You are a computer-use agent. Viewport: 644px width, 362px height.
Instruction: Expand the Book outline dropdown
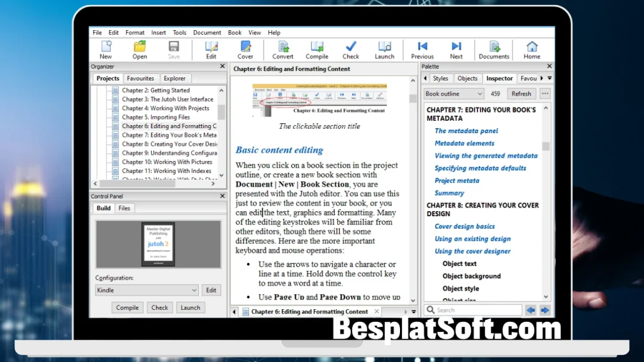tap(453, 94)
